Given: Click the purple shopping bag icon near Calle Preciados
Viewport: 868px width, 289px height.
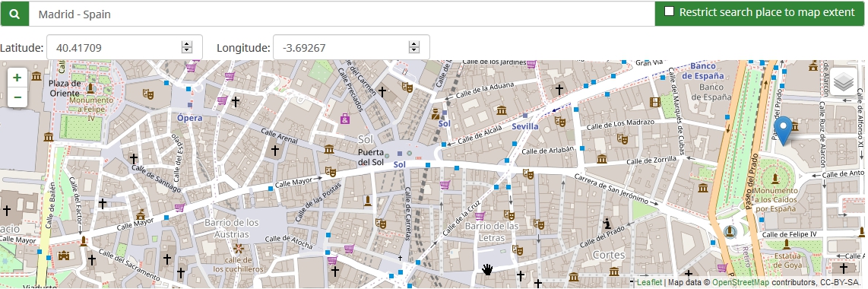Looking at the screenshot, I should tap(345, 119).
